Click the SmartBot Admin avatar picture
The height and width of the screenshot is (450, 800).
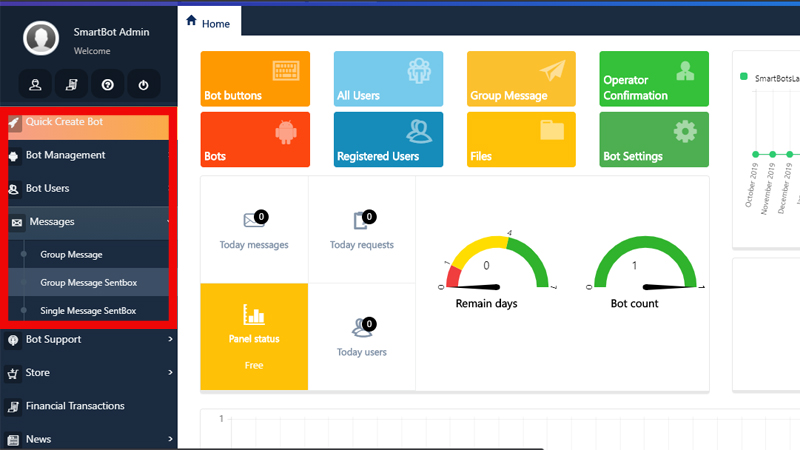tap(42, 38)
